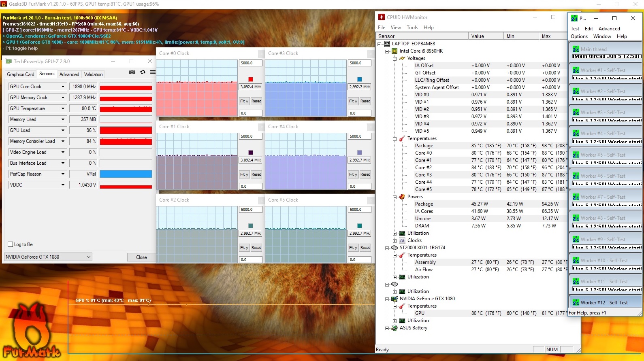
Task: Click the LAPTOP-EOPB4ME8 computer icon in HWMonitor
Action: 387,44
